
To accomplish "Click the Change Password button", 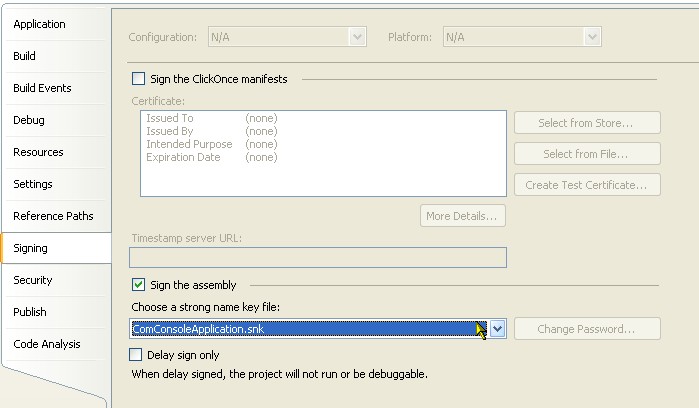I will [x=587, y=329].
